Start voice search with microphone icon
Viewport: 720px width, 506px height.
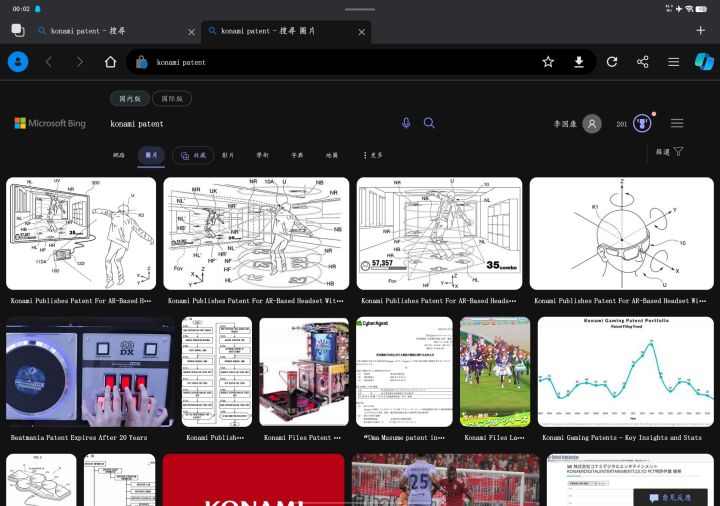(x=406, y=123)
